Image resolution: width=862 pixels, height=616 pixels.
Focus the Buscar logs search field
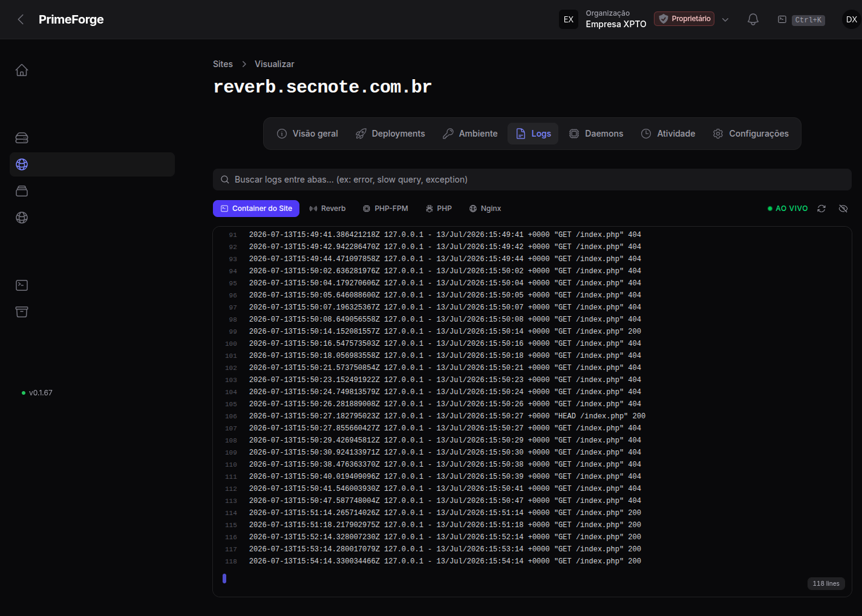532,180
